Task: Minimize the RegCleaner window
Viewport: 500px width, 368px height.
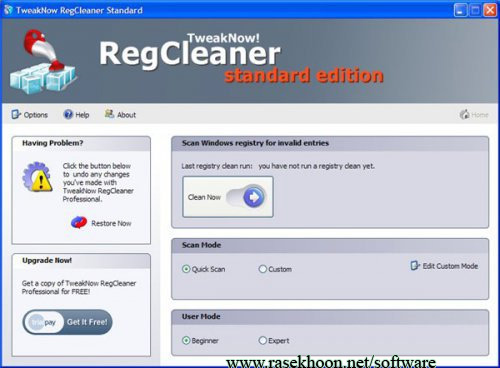Action: click(460, 10)
